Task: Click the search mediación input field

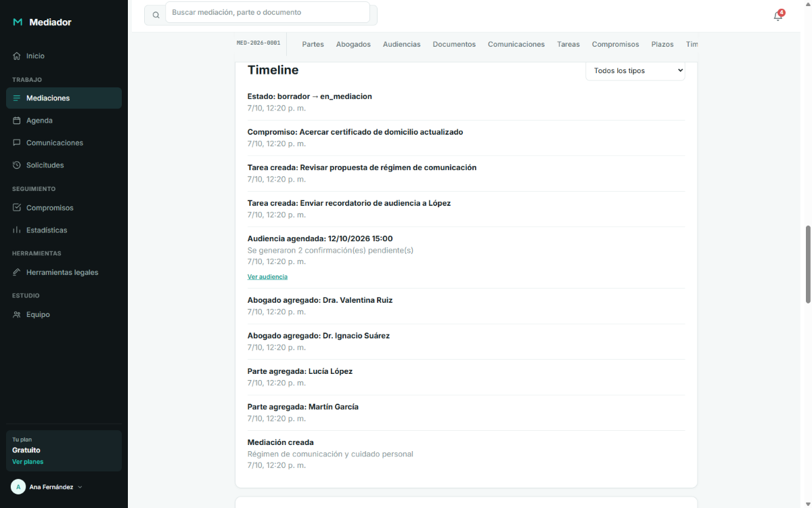Action: [x=267, y=12]
